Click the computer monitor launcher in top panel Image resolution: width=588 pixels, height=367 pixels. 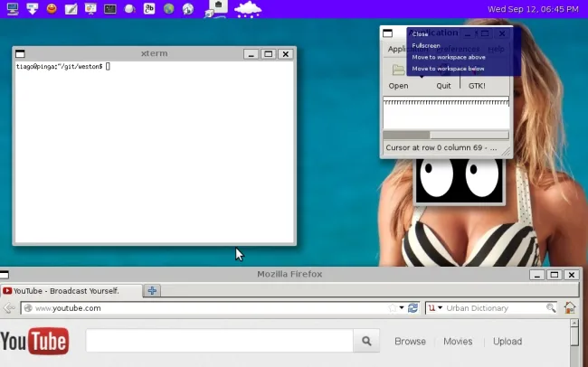pyautogui.click(x=13, y=9)
